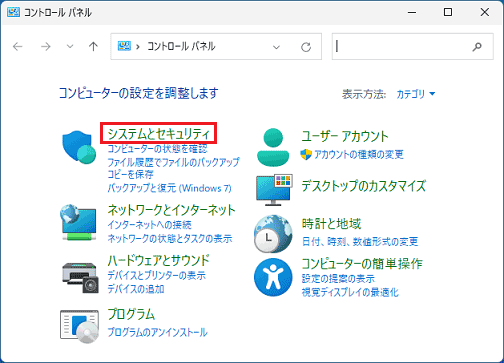Click the shield icon beside アカウントの種類の変更
504x363 pixels.
tap(306, 154)
